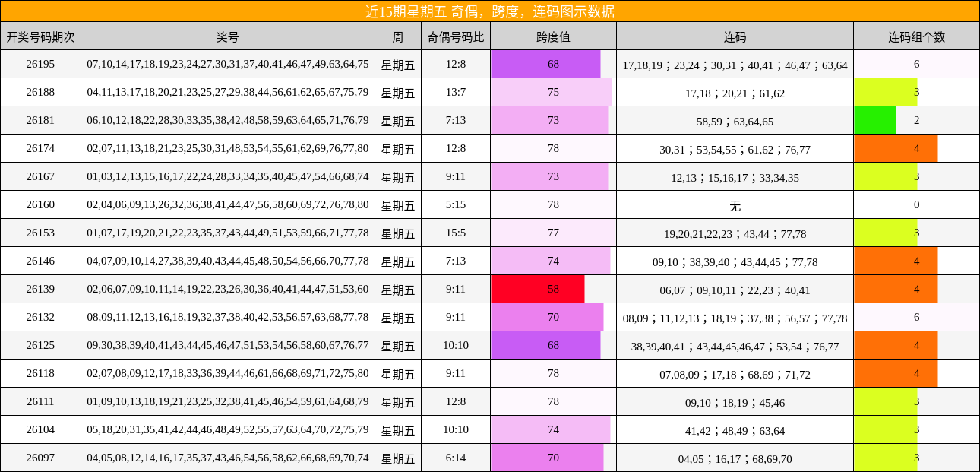Click the 跨度值 column header

tap(553, 36)
